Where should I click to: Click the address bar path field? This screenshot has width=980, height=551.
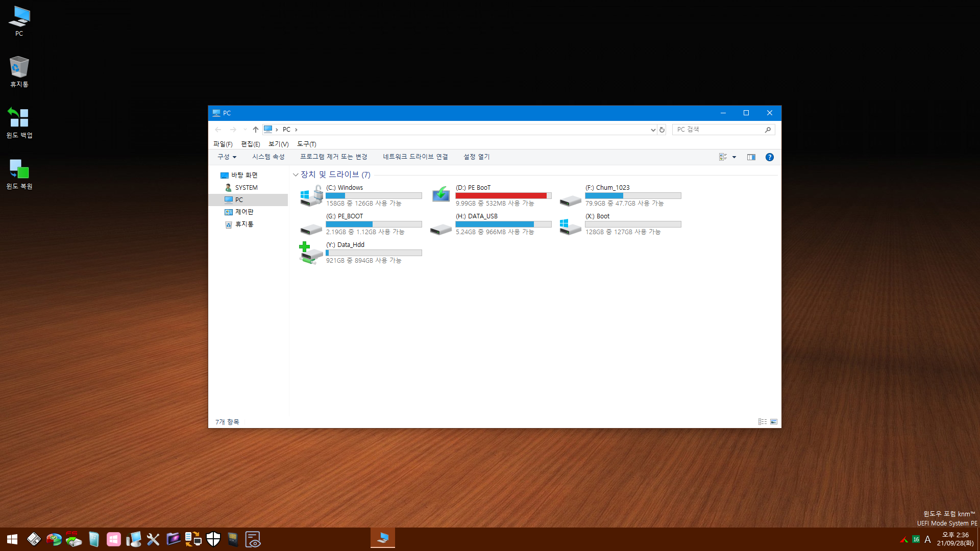pyautogui.click(x=459, y=130)
